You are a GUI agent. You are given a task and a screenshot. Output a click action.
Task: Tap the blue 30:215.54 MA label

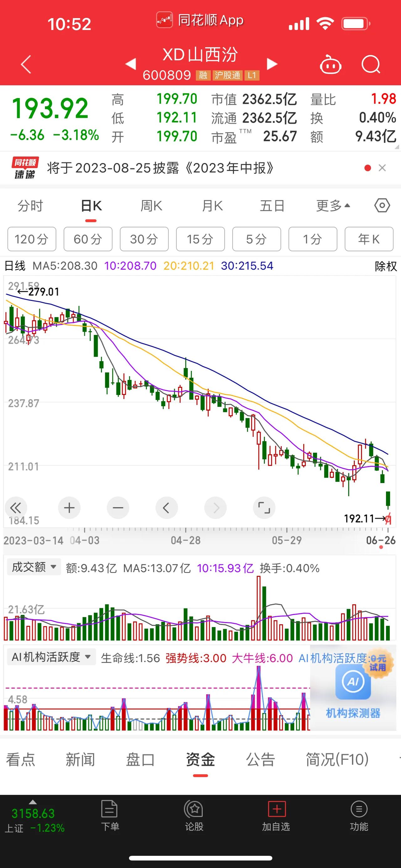click(247, 266)
